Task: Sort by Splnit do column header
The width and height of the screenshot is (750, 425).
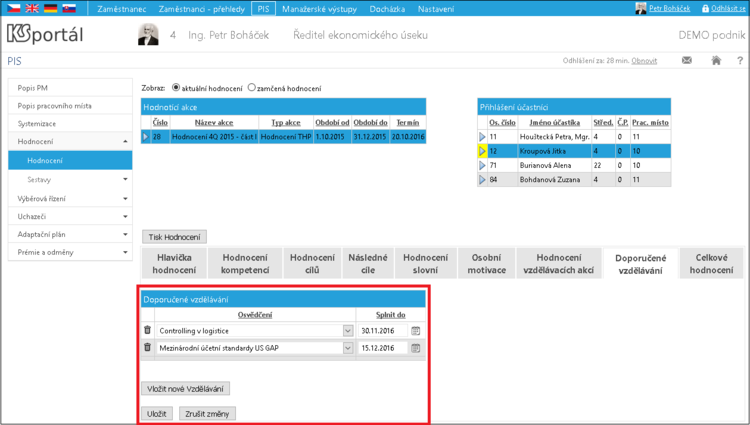Action: (390, 315)
